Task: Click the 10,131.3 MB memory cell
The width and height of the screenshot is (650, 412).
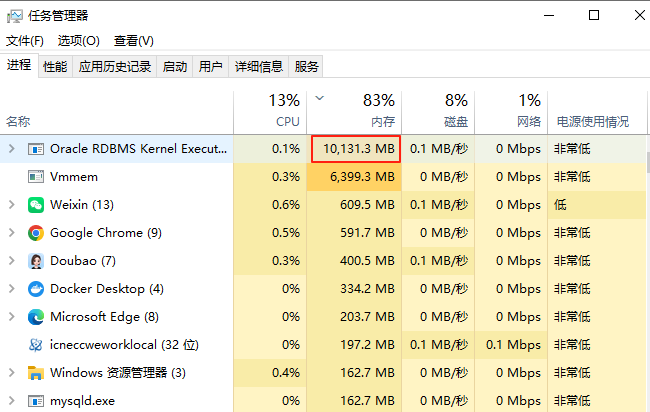Action: click(x=356, y=149)
